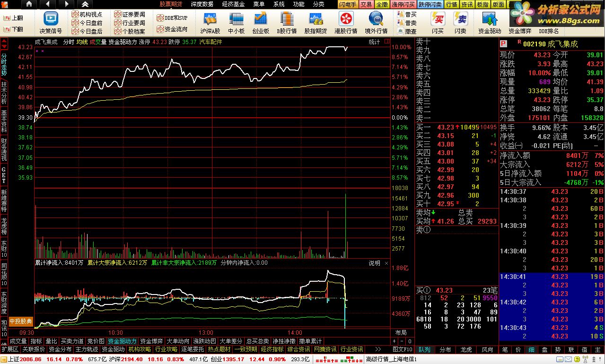
Task: Open 今日盘前 toolbar item
Action: click(87, 23)
